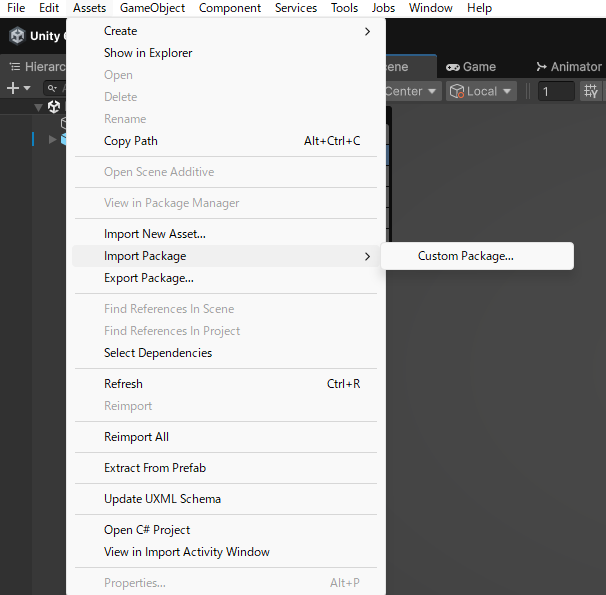Screen dimensions: 606x595
Task: Choose Reimport All
Action: pos(226,437)
